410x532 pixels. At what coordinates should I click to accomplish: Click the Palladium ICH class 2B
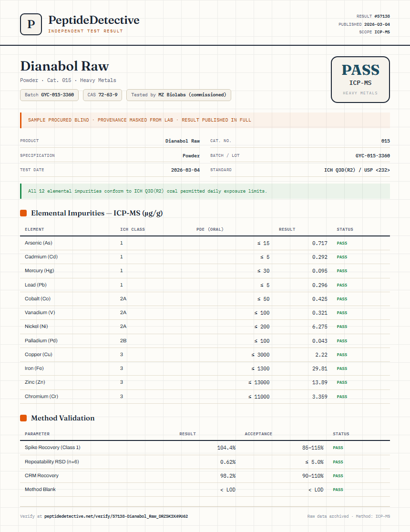point(123,341)
